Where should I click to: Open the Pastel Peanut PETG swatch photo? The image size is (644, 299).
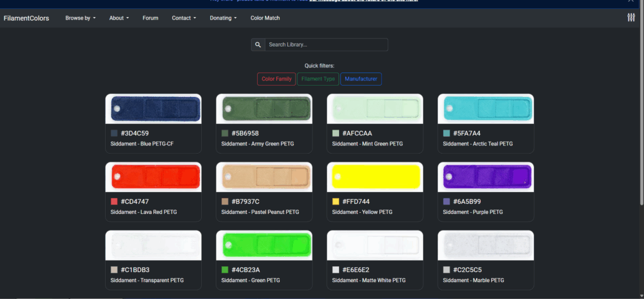264,178
